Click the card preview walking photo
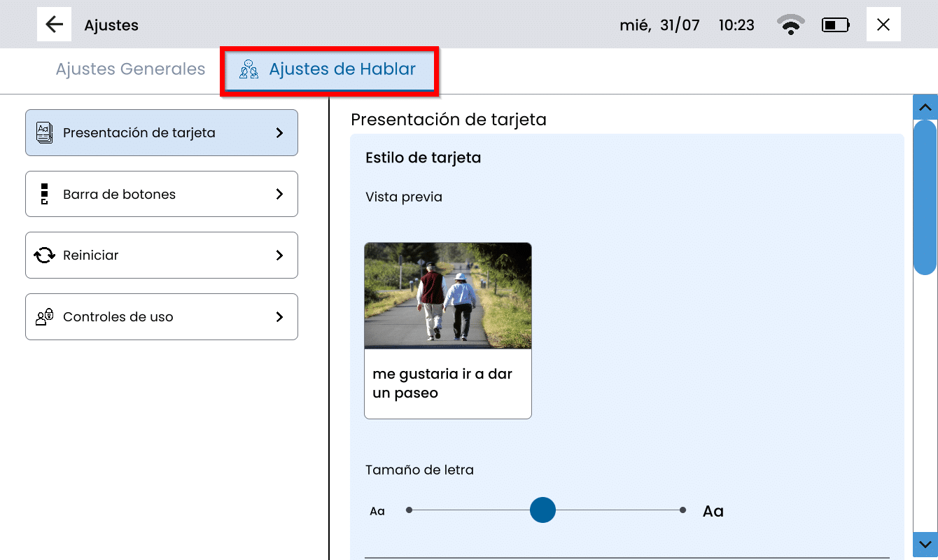The width and height of the screenshot is (938, 560). tap(447, 295)
